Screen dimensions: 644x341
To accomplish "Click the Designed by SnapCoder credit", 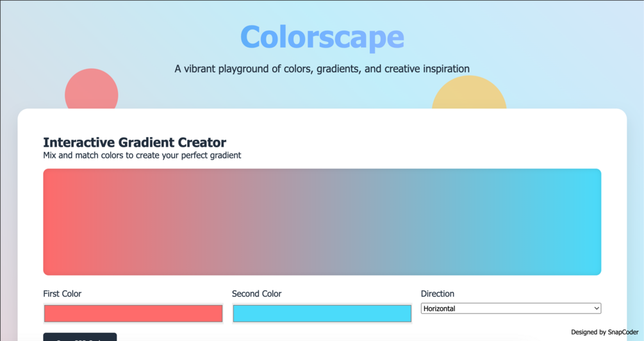I will point(604,332).
